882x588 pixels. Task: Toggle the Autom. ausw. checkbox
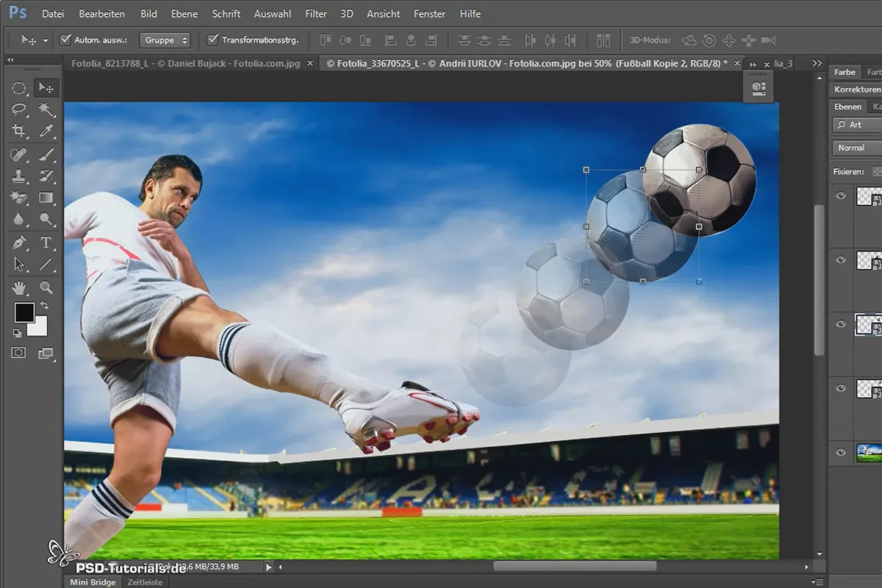(65, 40)
